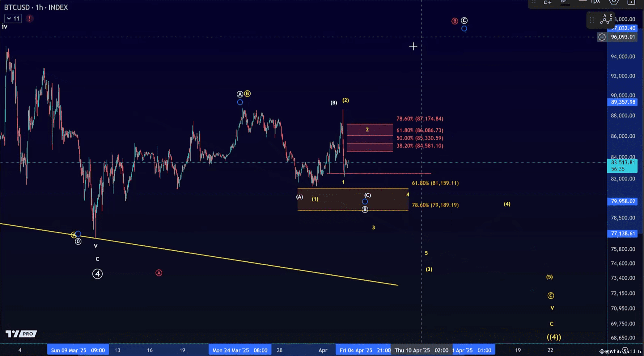Select the white (A) wave label

pyautogui.click(x=299, y=197)
